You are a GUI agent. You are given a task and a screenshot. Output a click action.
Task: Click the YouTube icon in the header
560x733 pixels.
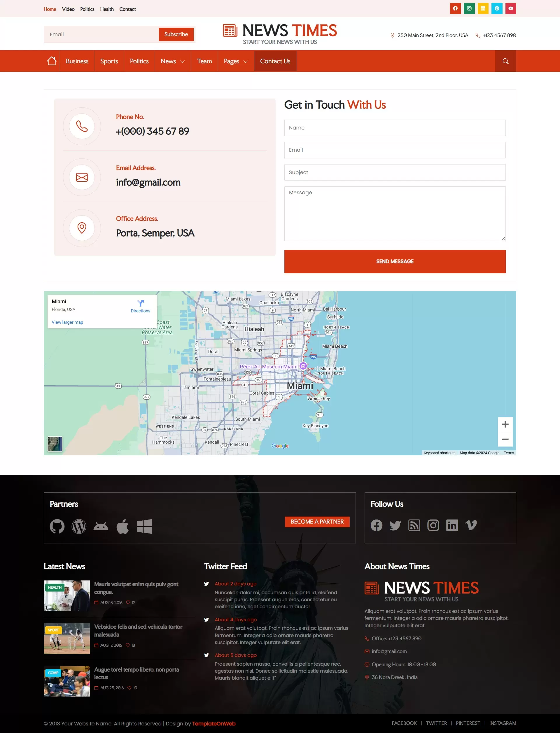click(x=510, y=8)
